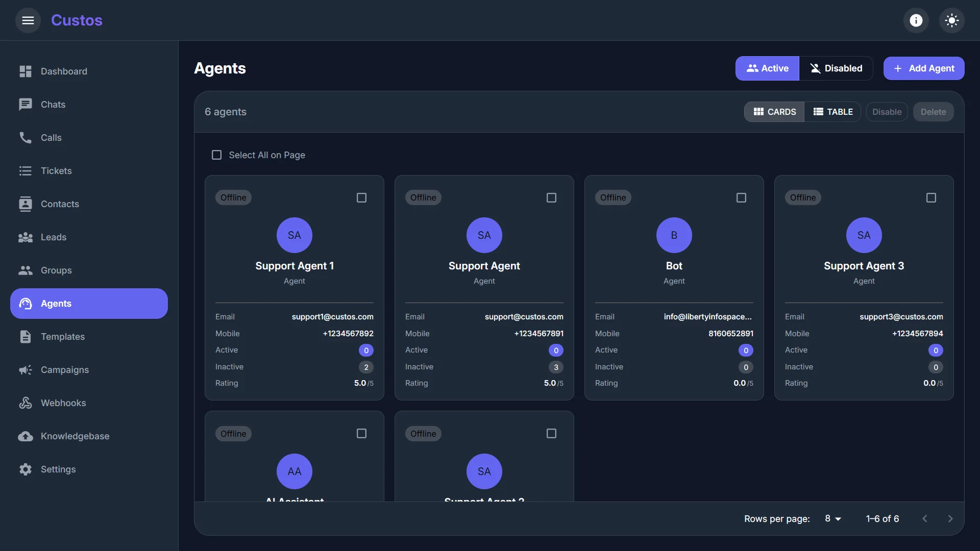This screenshot has width=980, height=551.
Task: Go to Chats in the sidebar
Action: coord(89,105)
